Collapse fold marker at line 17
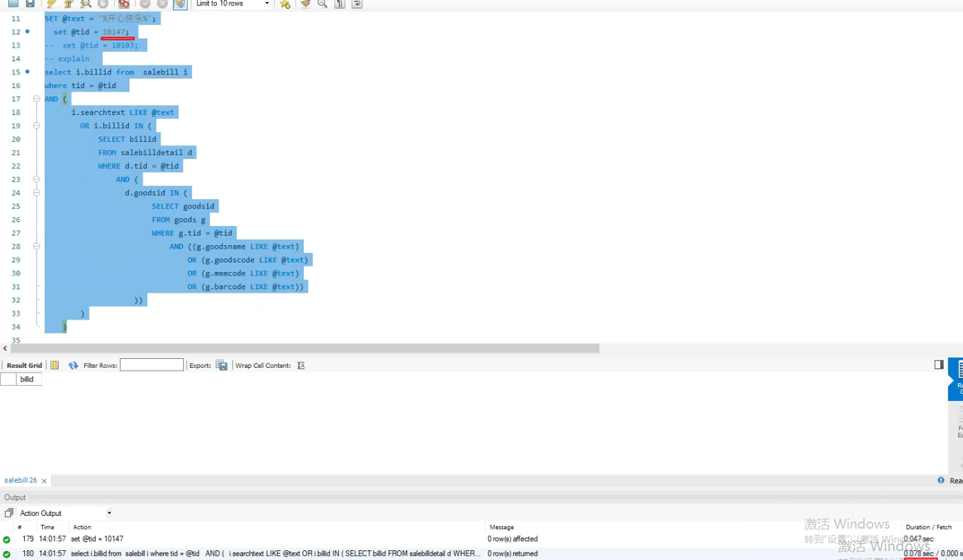 (x=37, y=98)
